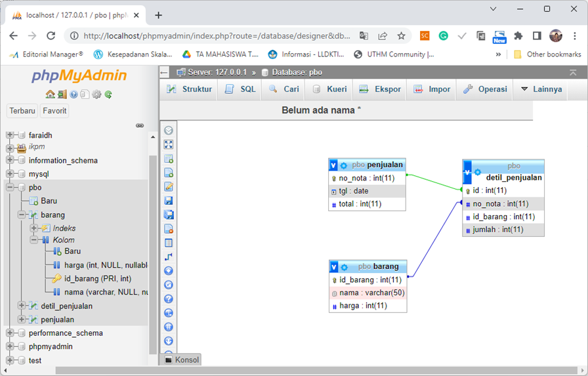Click the Terbaru button in sidebar
This screenshot has height=376, width=588.
[x=22, y=111]
